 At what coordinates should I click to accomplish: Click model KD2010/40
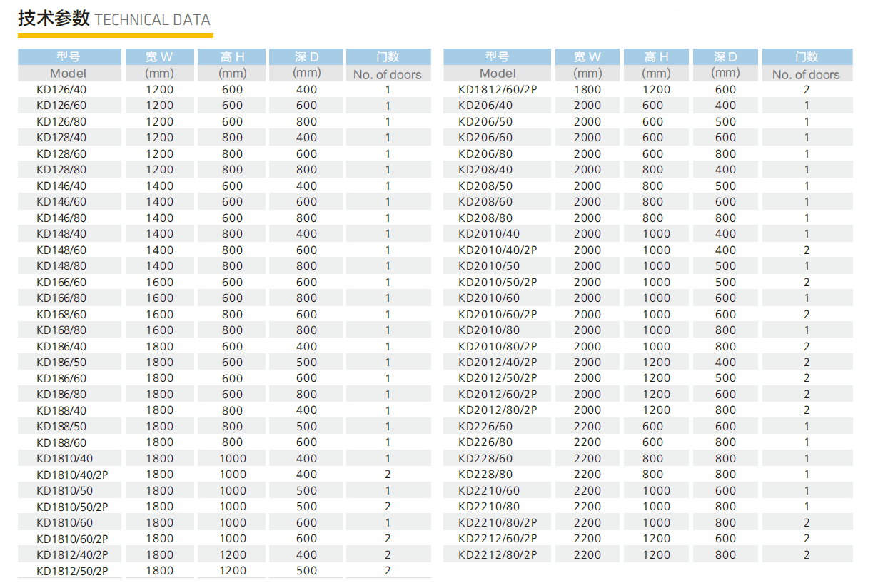coord(489,233)
